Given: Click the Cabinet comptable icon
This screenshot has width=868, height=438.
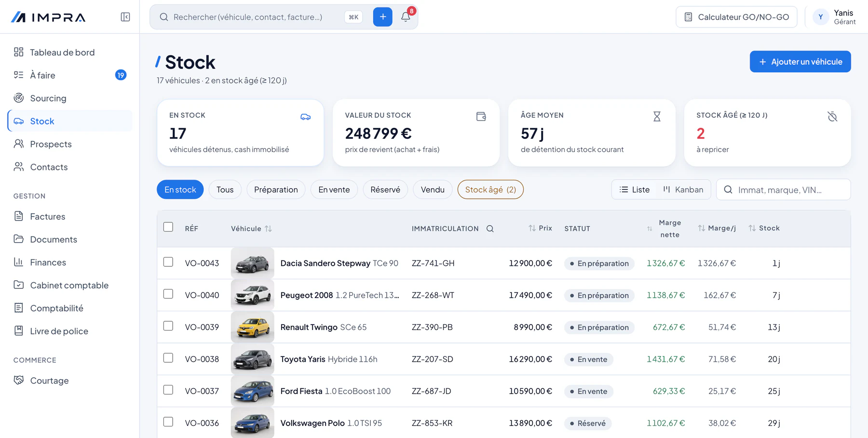Looking at the screenshot, I should coord(19,285).
